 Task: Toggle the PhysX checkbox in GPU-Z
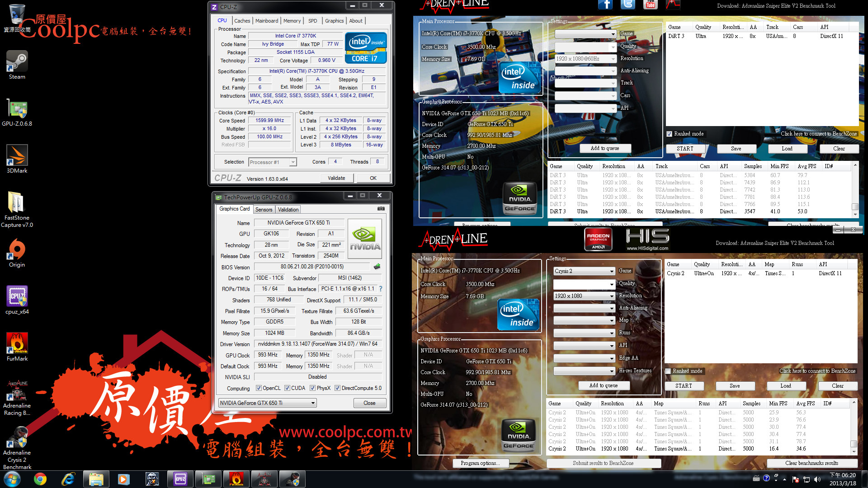[x=312, y=388]
